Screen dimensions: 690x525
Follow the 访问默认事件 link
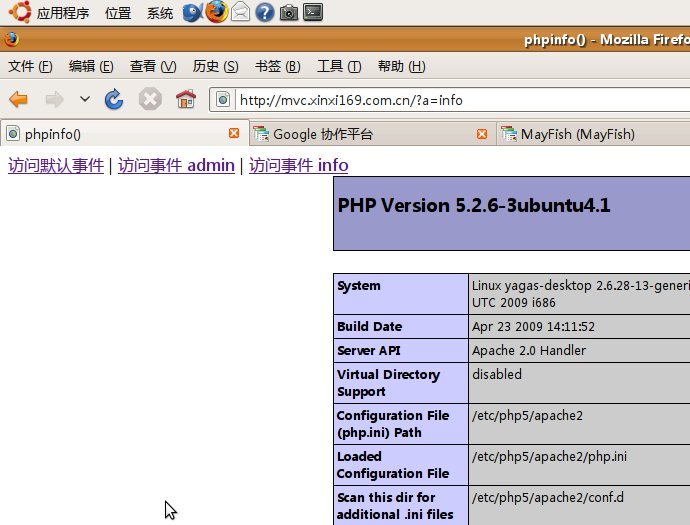tap(56, 165)
